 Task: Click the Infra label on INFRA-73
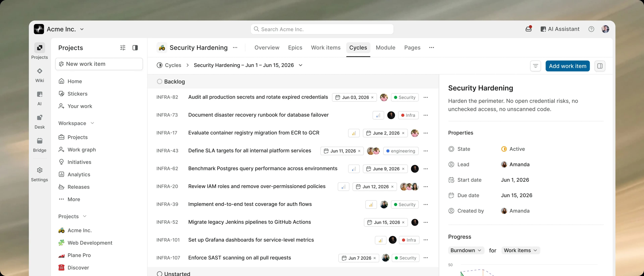(408, 115)
